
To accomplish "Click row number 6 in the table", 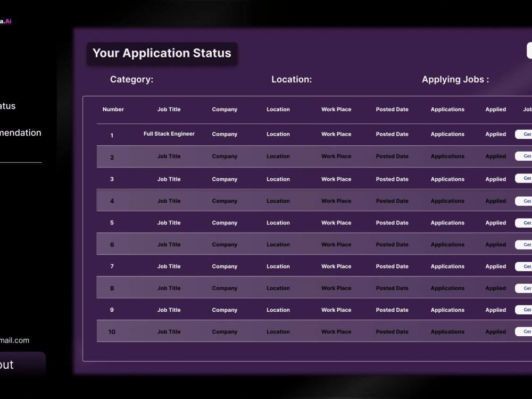I will [112, 245].
